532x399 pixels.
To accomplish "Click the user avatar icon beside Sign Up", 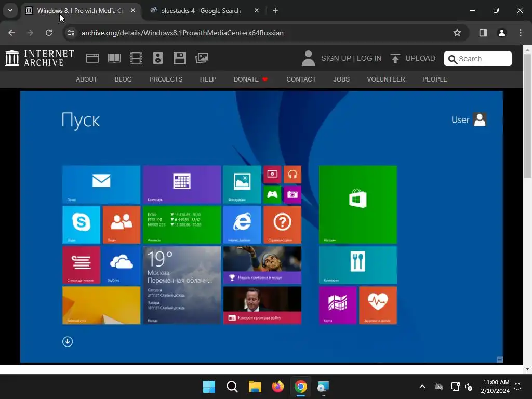I will [308, 58].
